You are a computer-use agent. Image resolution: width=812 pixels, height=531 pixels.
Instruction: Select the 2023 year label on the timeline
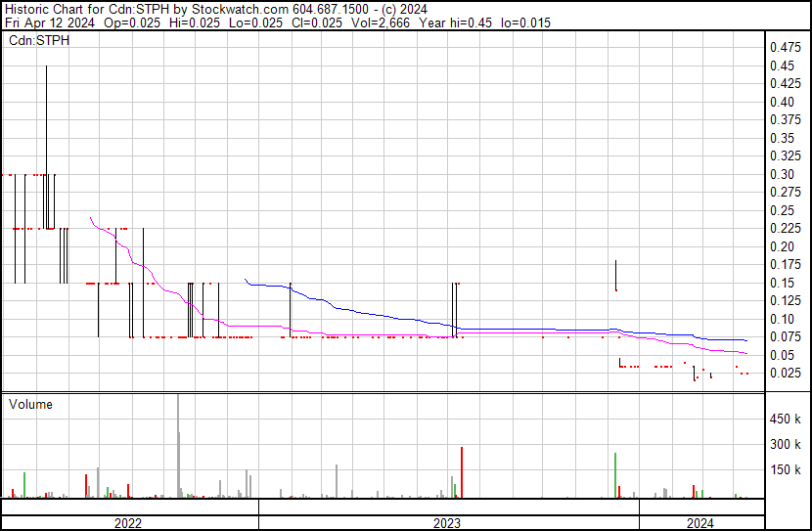point(447,523)
